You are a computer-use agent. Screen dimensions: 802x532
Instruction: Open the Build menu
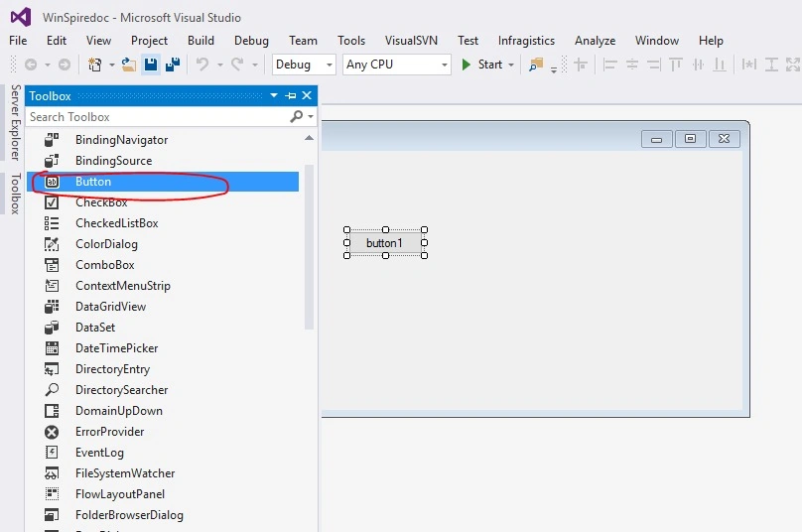[x=200, y=41]
